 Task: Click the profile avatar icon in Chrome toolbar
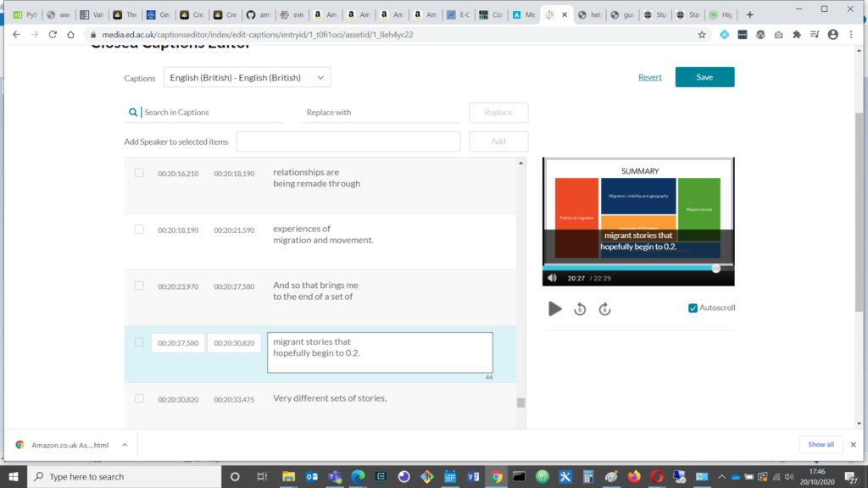832,36
